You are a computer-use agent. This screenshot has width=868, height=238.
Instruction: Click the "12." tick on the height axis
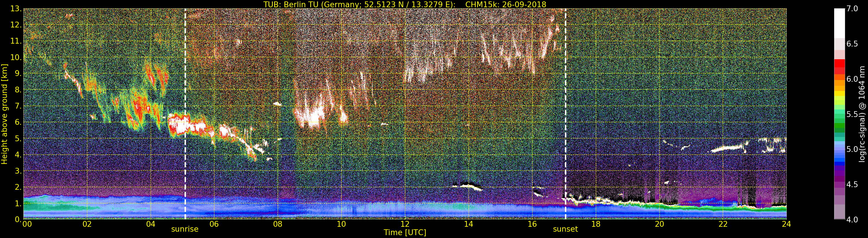click(x=16, y=25)
